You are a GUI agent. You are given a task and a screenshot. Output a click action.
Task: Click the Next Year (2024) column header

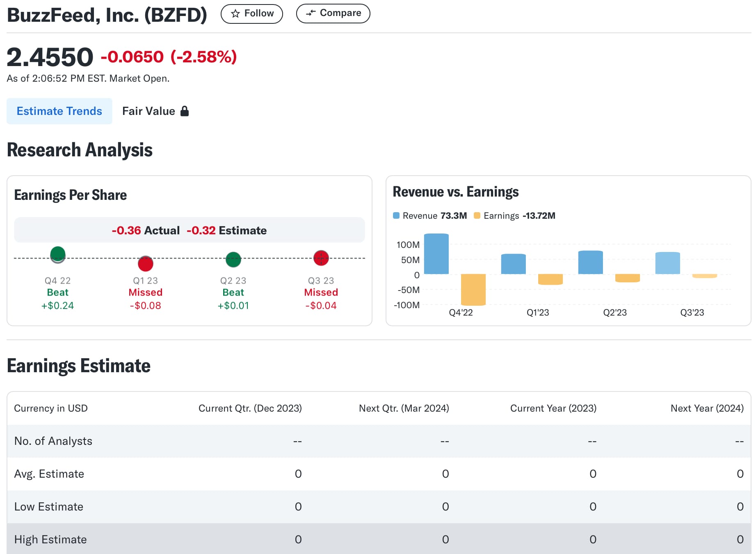707,408
